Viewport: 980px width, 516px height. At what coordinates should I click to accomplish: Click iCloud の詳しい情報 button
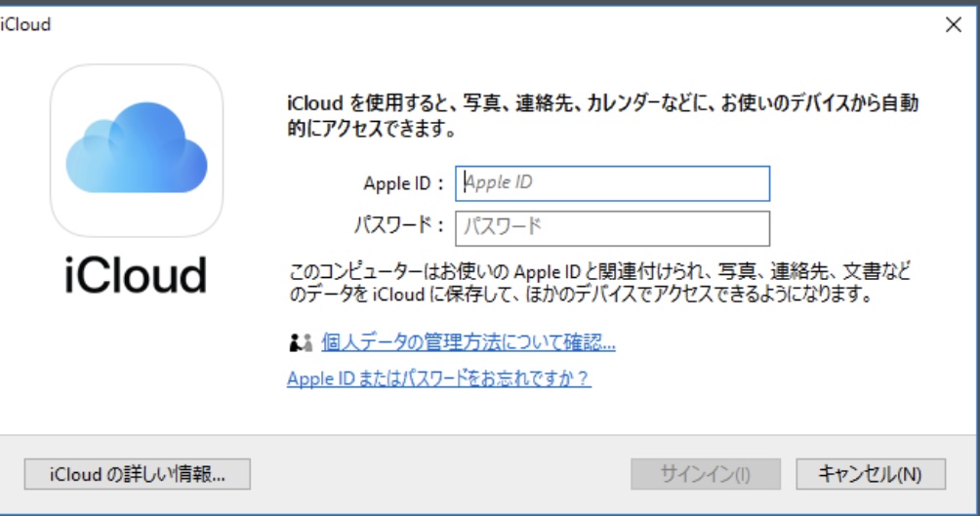click(x=138, y=474)
